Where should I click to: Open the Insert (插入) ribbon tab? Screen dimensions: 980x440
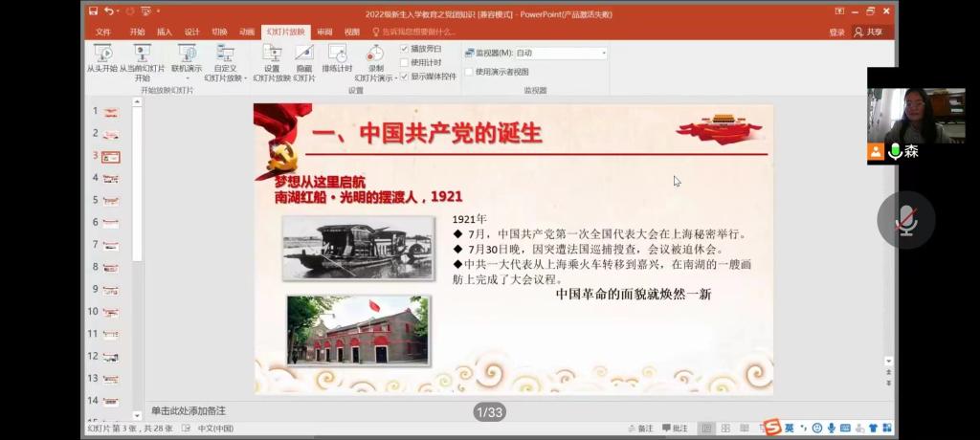point(165,32)
